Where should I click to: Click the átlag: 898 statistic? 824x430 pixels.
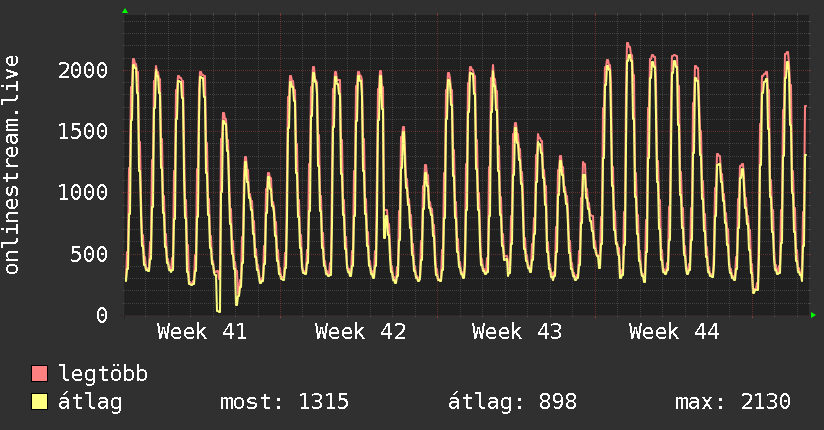click(x=512, y=402)
